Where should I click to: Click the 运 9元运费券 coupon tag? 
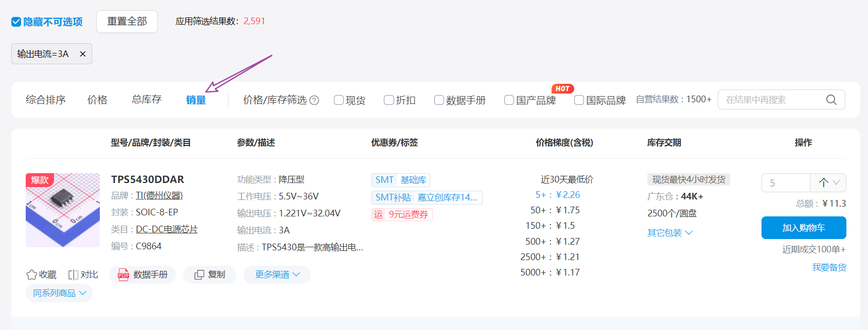click(x=401, y=214)
